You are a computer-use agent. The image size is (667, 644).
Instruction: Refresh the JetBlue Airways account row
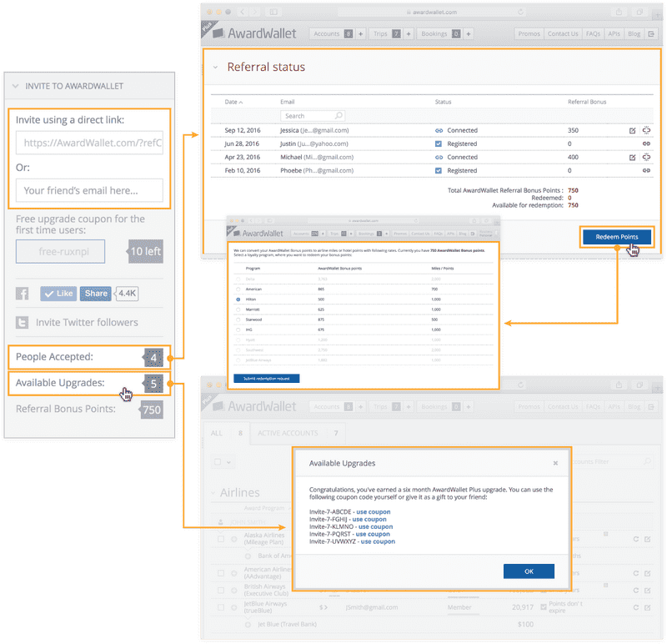point(635,607)
